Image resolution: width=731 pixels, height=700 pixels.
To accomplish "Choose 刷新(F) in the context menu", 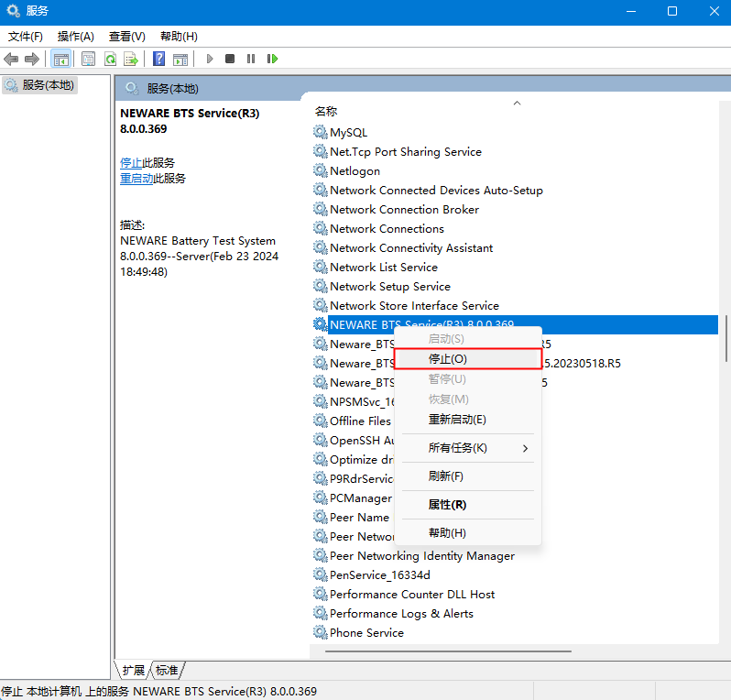I will pos(468,476).
